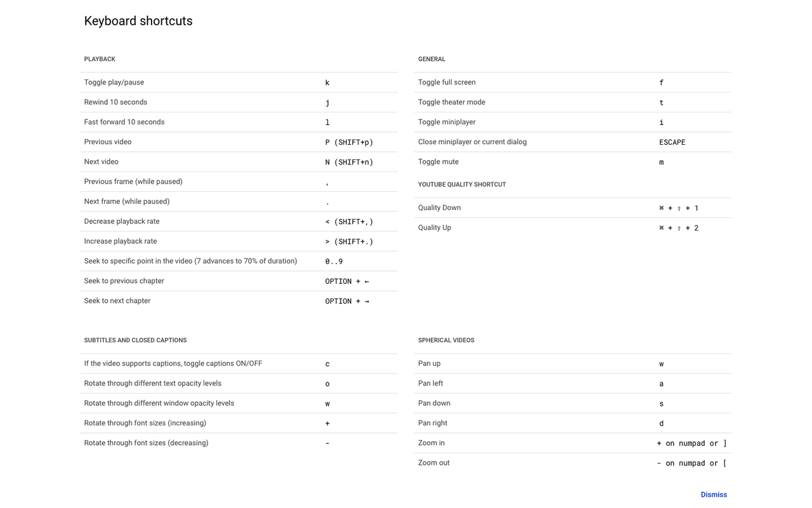Click the OPTION + right arrow shortcut
The image size is (812, 508).
(x=347, y=301)
